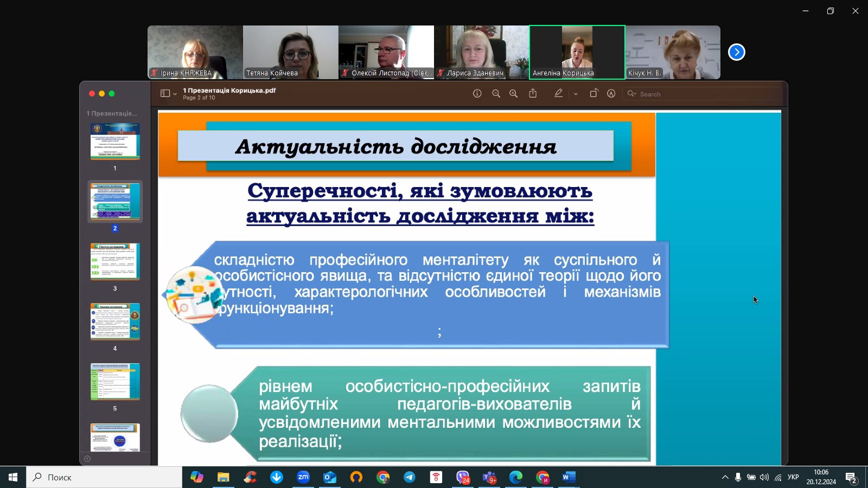Click the 'Актуальність дослідження' slide heading
This screenshot has width=868, height=488.
396,146
